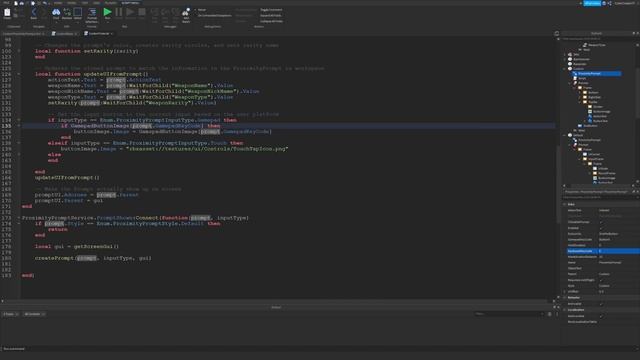Click the KeyboardKeyCode property row

(x=603, y=251)
